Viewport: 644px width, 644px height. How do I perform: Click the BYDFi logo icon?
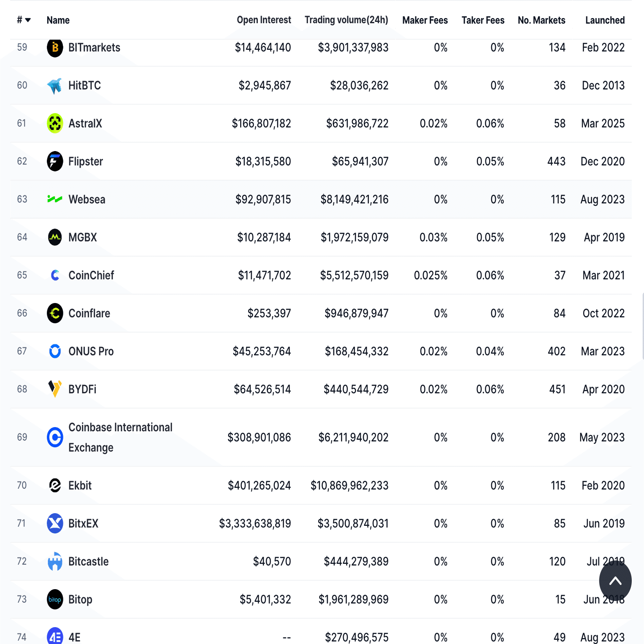[55, 389]
